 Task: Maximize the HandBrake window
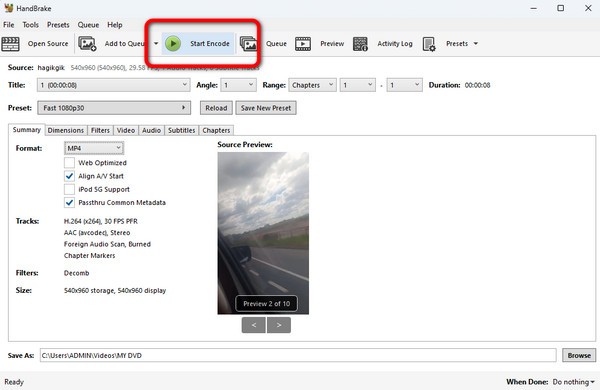click(x=561, y=8)
